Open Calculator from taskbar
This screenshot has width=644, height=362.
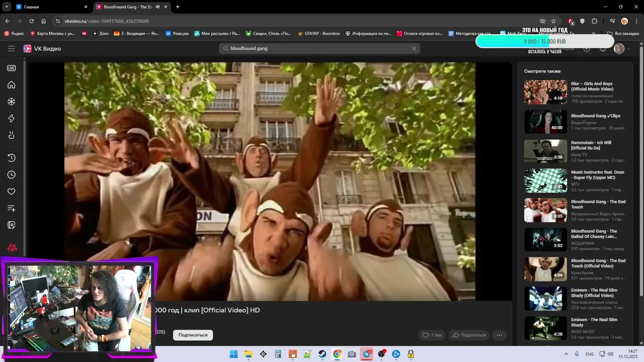278,354
